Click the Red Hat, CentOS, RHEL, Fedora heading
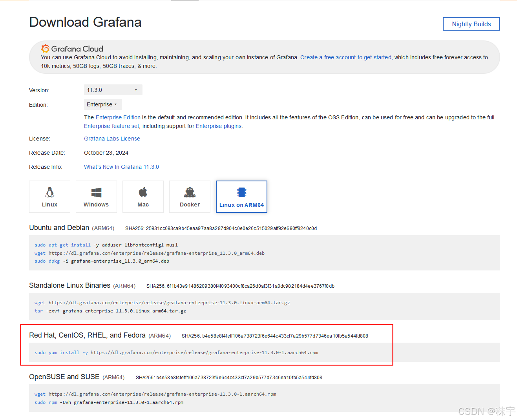 87,335
